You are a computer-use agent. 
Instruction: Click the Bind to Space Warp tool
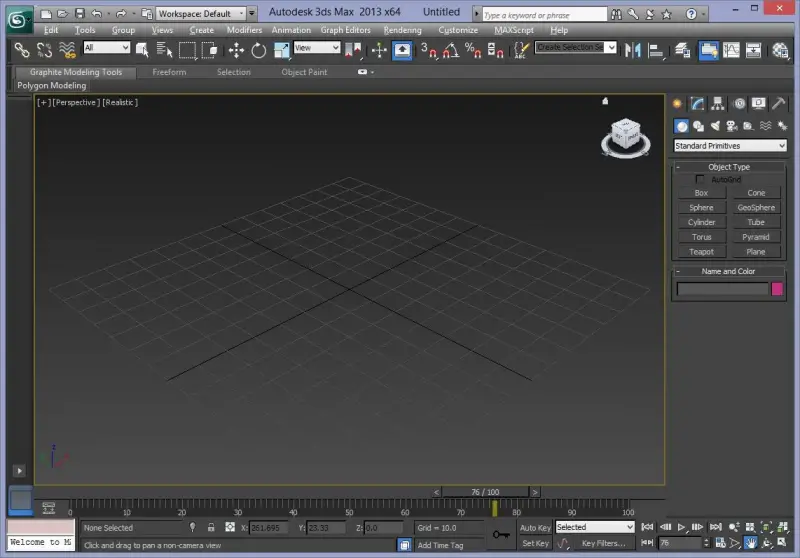67,50
